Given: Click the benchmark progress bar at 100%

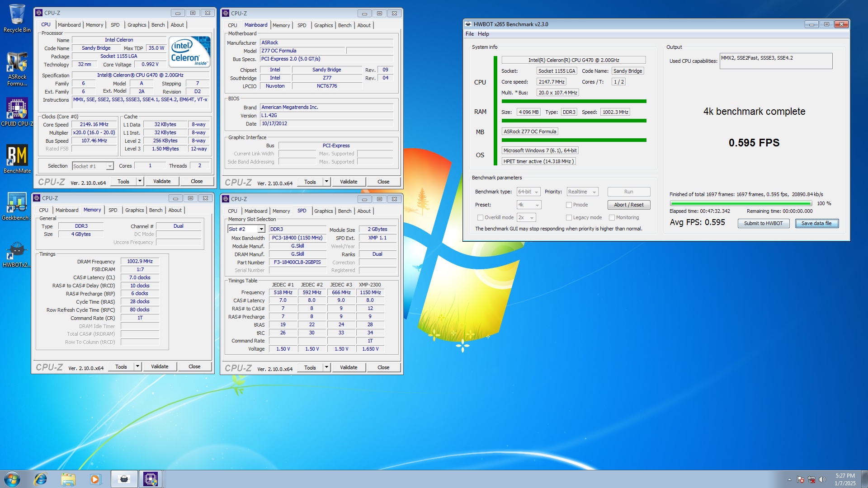Looking at the screenshot, I should coord(741,204).
